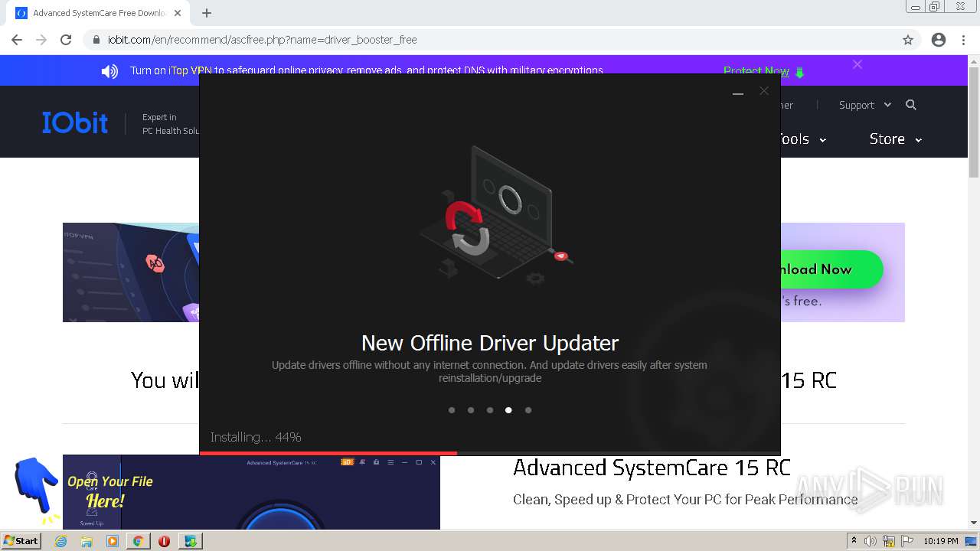Expand the Support dropdown menu
The image size is (980, 551).
[865, 105]
